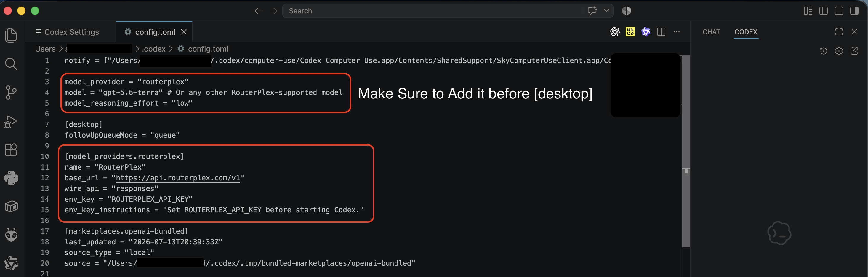This screenshot has width=868, height=277.
Task: Open the editor More Actions ellipsis menu
Action: coord(676,32)
